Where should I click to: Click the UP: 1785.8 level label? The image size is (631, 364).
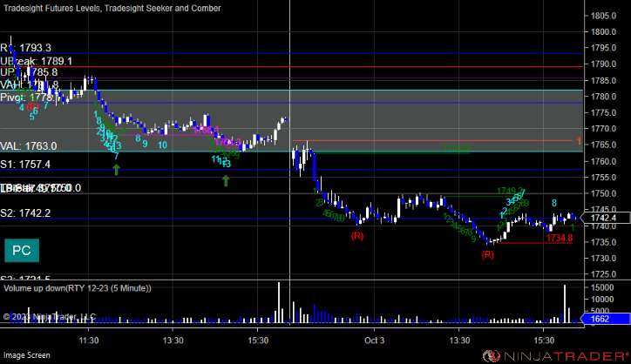(29, 72)
